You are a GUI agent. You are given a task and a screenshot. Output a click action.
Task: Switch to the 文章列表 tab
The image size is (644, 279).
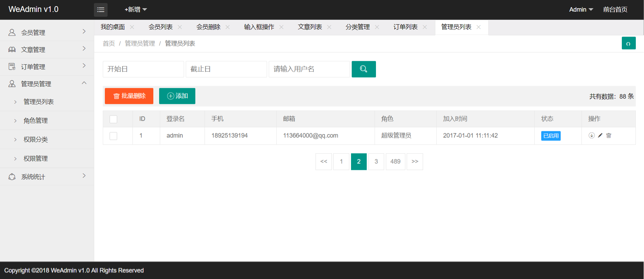[x=310, y=27]
